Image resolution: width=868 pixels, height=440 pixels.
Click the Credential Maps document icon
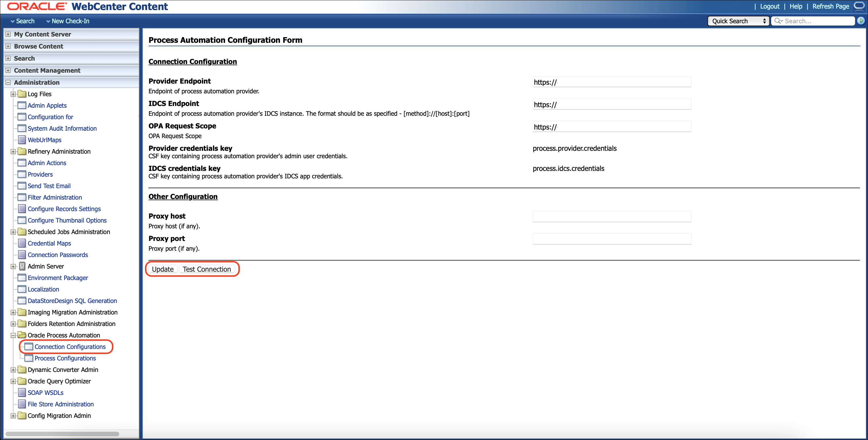(x=22, y=243)
